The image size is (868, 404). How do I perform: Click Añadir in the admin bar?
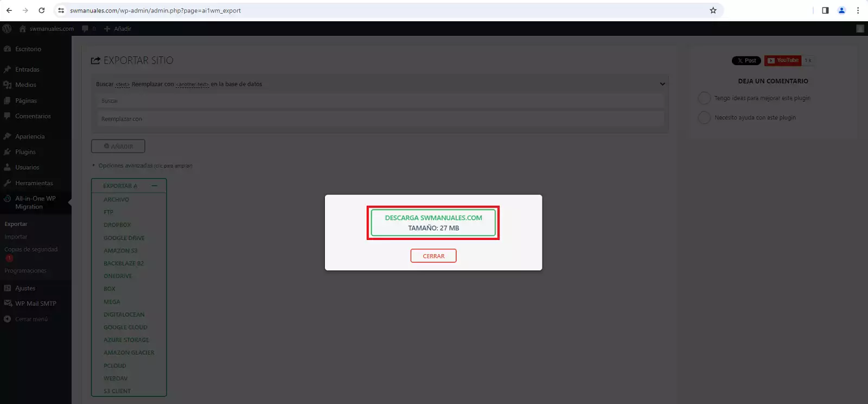coord(118,29)
